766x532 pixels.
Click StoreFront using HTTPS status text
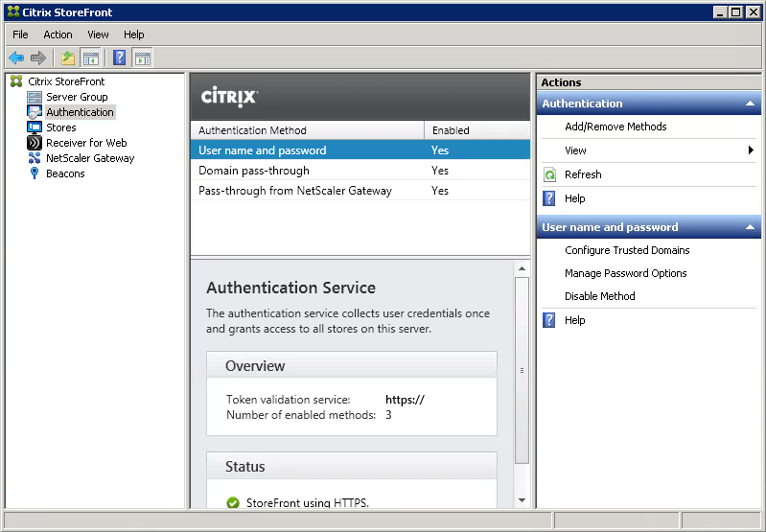tap(308, 502)
